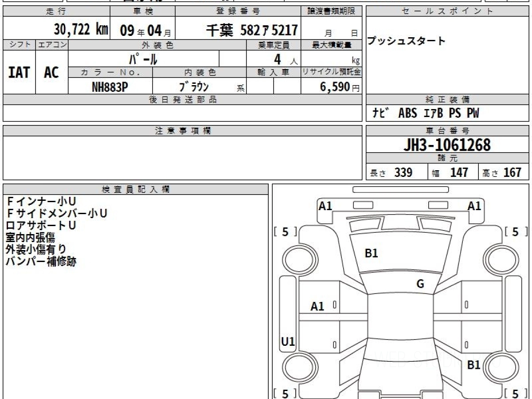The width and height of the screenshot is (532, 399).
Task: Click the B1 mark on the hood
Action: click(x=371, y=253)
